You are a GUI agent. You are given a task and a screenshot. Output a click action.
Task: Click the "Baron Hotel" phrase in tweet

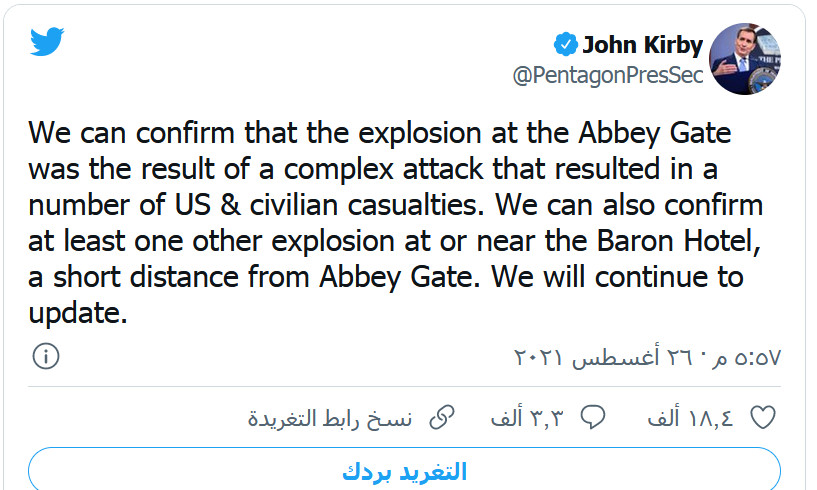[636, 241]
